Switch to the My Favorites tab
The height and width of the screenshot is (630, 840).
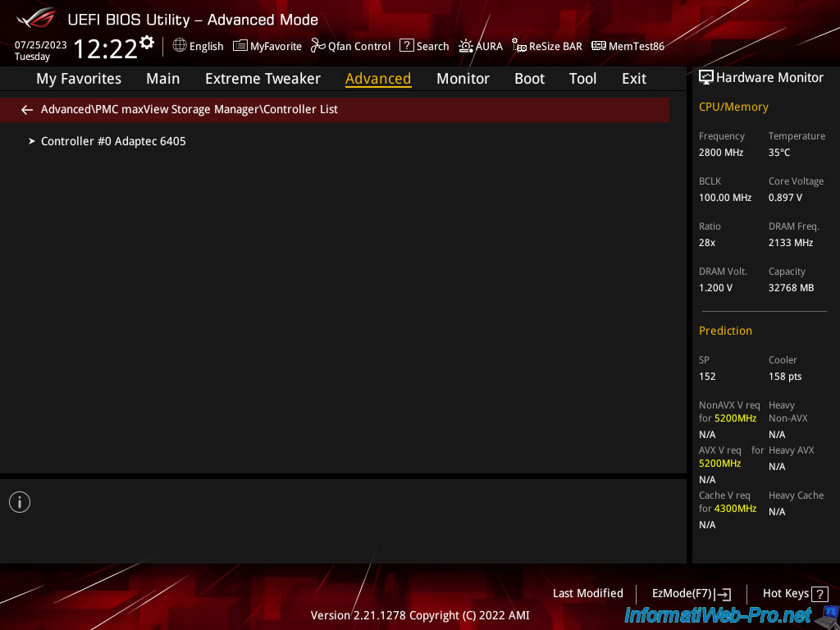point(79,79)
